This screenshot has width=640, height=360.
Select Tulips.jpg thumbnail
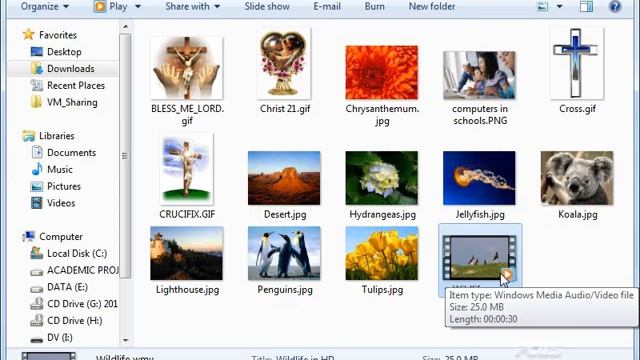pyautogui.click(x=382, y=253)
